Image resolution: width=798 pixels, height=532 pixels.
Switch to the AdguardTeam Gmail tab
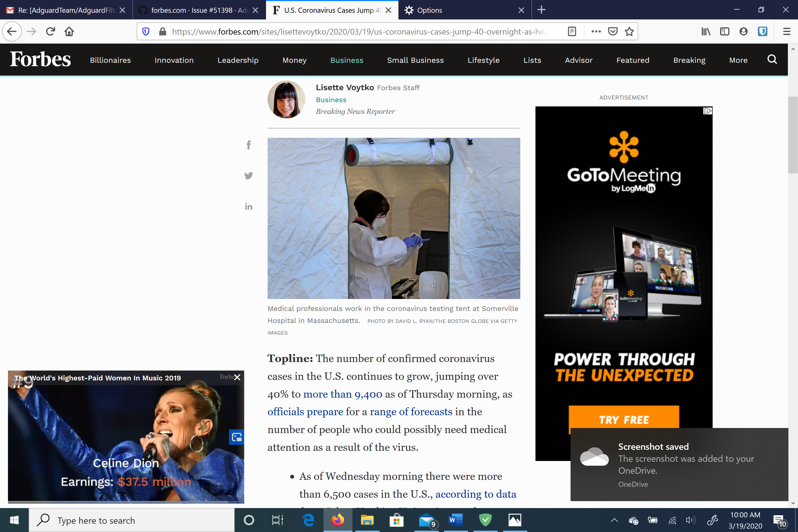pos(66,10)
